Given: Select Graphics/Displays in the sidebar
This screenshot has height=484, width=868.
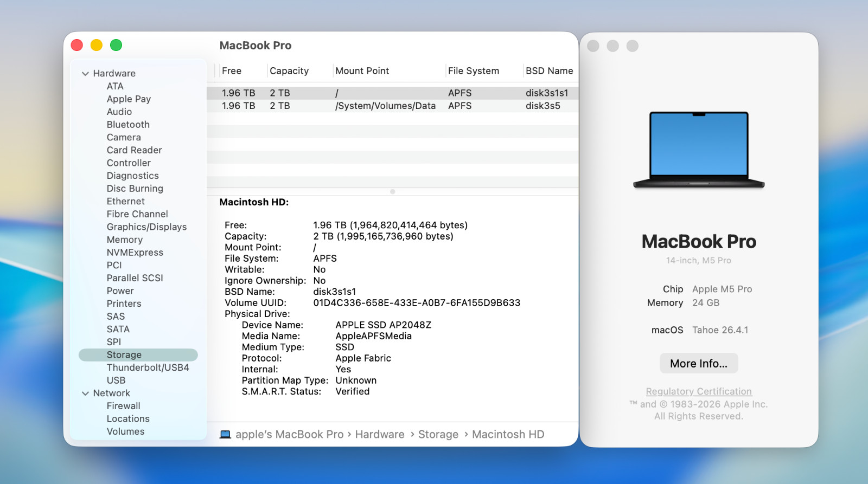Looking at the screenshot, I should point(146,227).
